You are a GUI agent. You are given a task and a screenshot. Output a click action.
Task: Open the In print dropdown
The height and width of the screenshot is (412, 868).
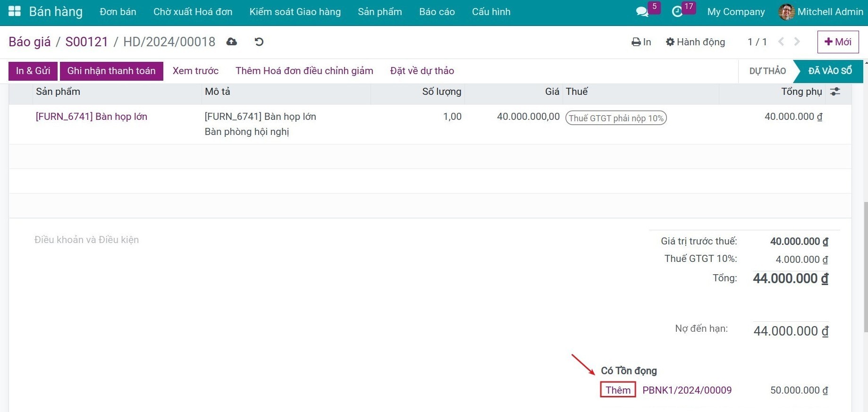click(641, 42)
